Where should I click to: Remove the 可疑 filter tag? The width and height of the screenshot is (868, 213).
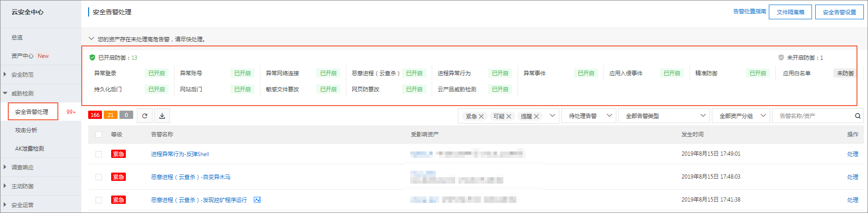click(509, 117)
